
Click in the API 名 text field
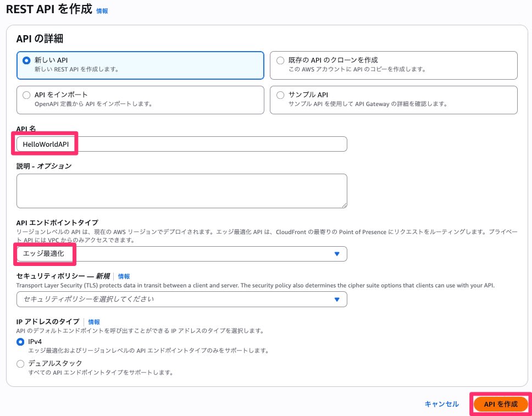(181, 143)
